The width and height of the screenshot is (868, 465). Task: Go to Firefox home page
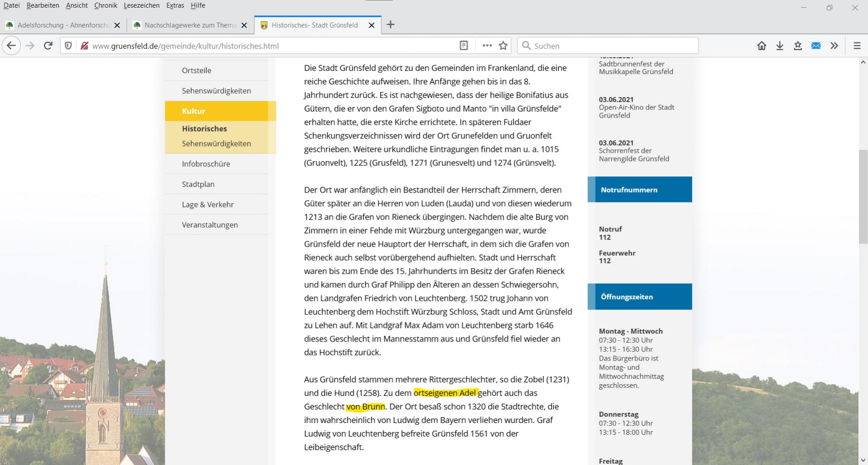(762, 46)
